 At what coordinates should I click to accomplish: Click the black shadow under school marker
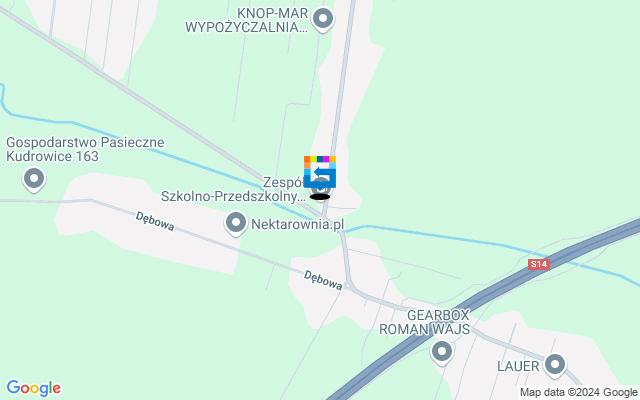tap(320, 197)
